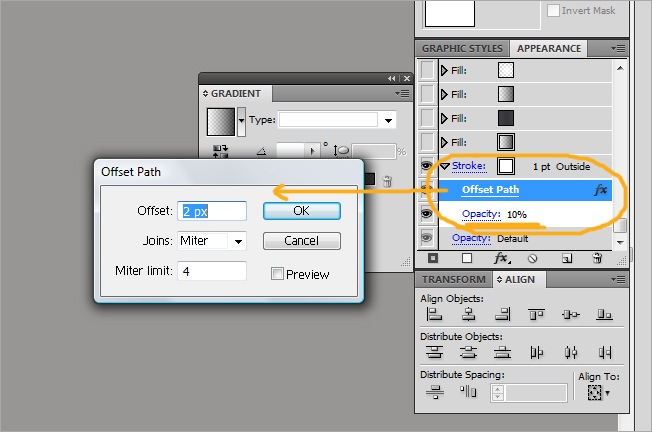Toggle visibility eye of the Stroke row
The height and width of the screenshot is (432, 652).
click(x=426, y=166)
